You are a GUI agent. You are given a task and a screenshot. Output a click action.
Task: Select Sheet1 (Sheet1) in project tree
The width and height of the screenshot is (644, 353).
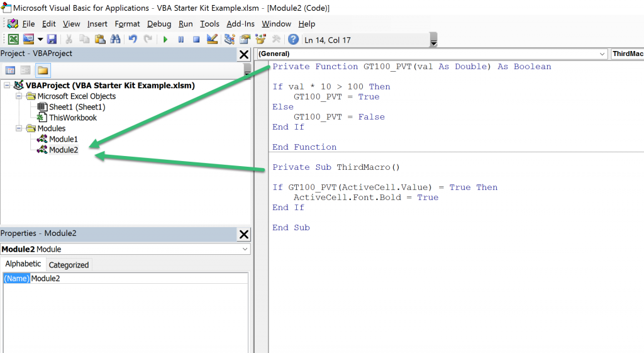[x=77, y=107]
